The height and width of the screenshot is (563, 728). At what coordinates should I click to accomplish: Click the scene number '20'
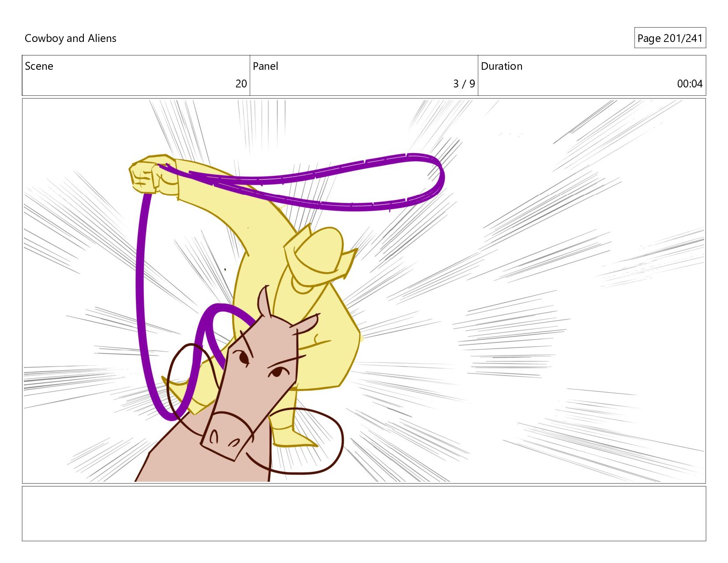(x=241, y=84)
